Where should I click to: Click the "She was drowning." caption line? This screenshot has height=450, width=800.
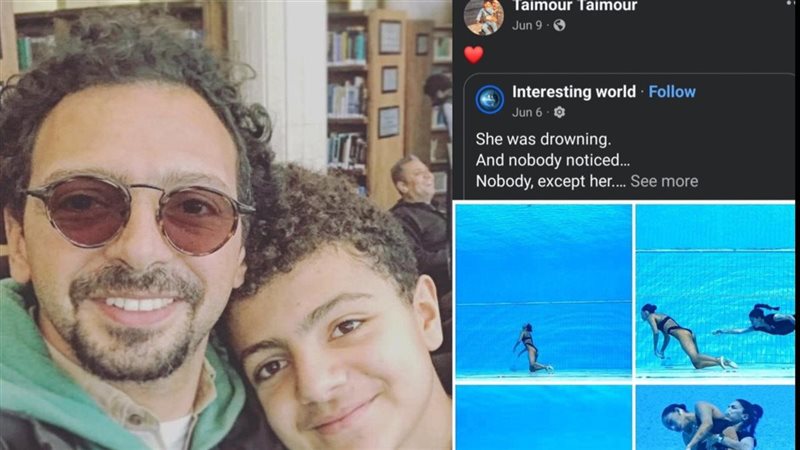coord(543,139)
